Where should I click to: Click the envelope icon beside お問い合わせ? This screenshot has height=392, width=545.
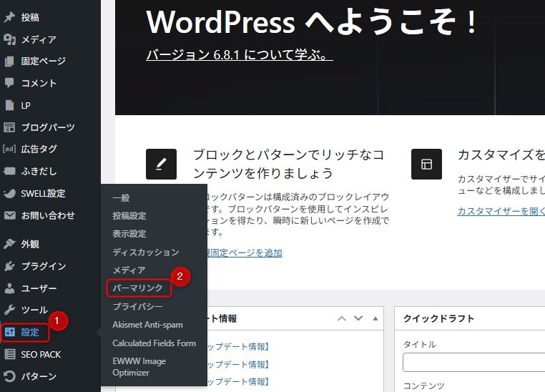pos(10,215)
